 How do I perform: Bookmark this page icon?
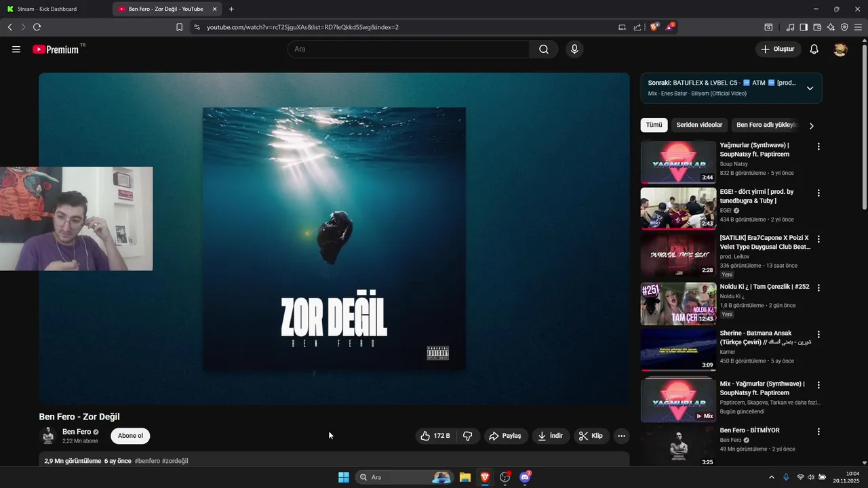pyautogui.click(x=179, y=27)
